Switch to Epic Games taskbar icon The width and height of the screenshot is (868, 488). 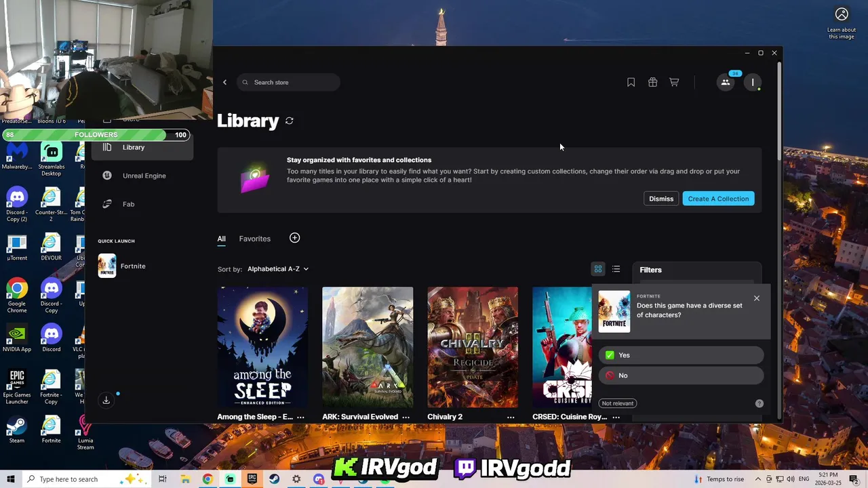tap(252, 479)
